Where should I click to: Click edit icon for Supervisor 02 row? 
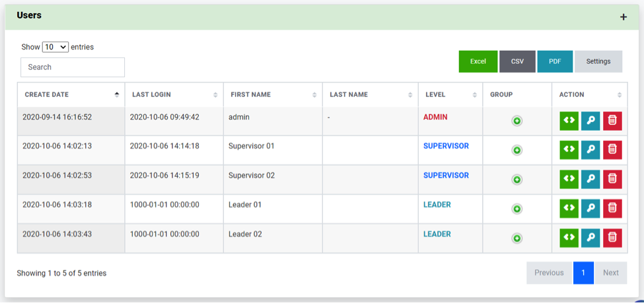point(569,179)
